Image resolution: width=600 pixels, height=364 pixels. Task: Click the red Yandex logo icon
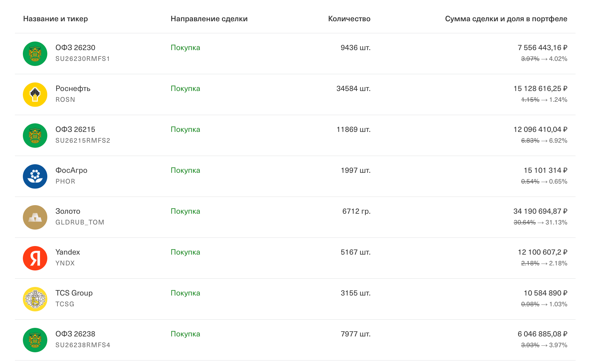pos(35,258)
